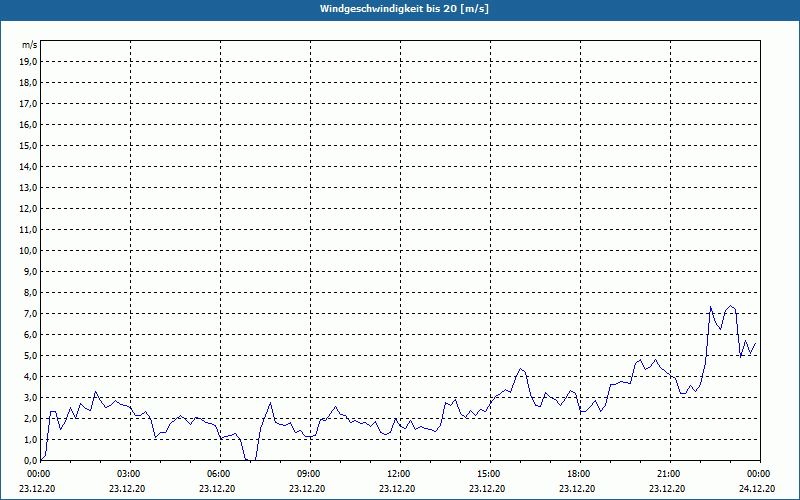Select the 19,0 y-axis tick label
The height and width of the screenshot is (500, 800).
click(28, 61)
